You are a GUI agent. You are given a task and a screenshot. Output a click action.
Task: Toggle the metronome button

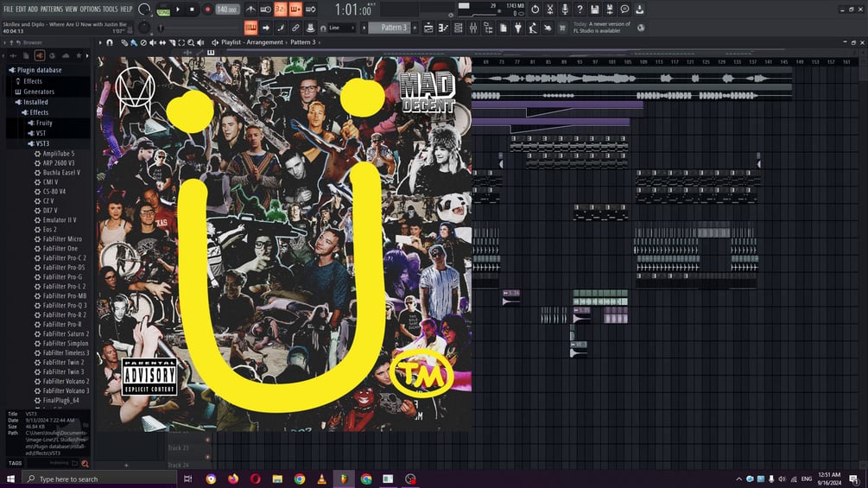250,10
